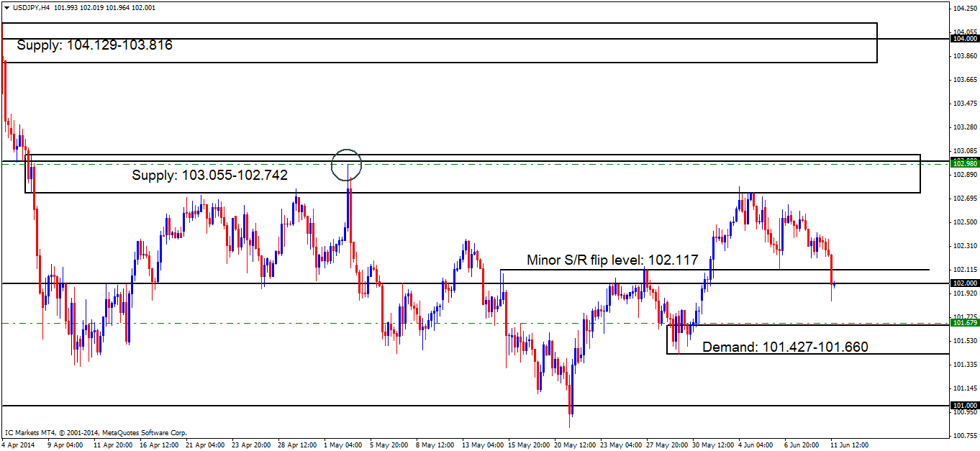Click the 102.890 price scale value
Viewport: 980px width, 451px height.
tap(964, 174)
